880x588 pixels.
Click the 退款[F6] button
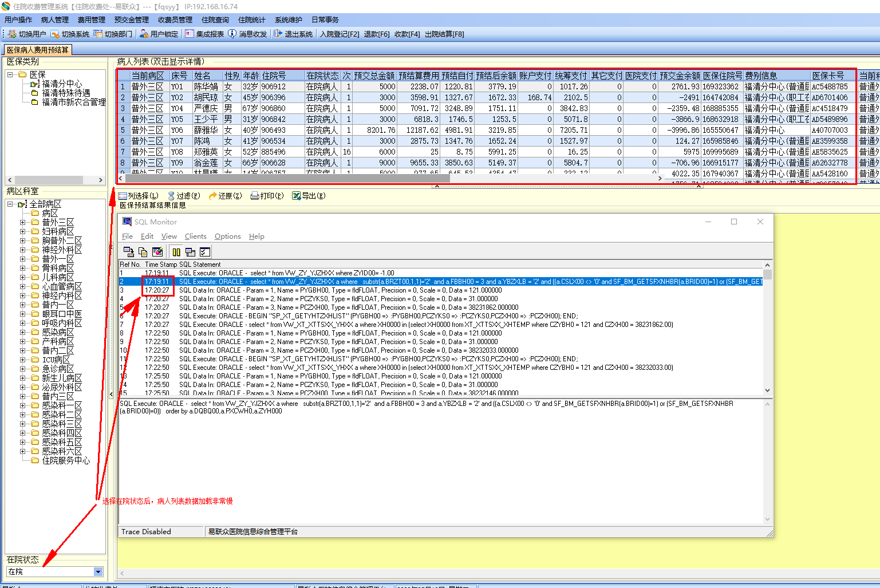point(377,34)
